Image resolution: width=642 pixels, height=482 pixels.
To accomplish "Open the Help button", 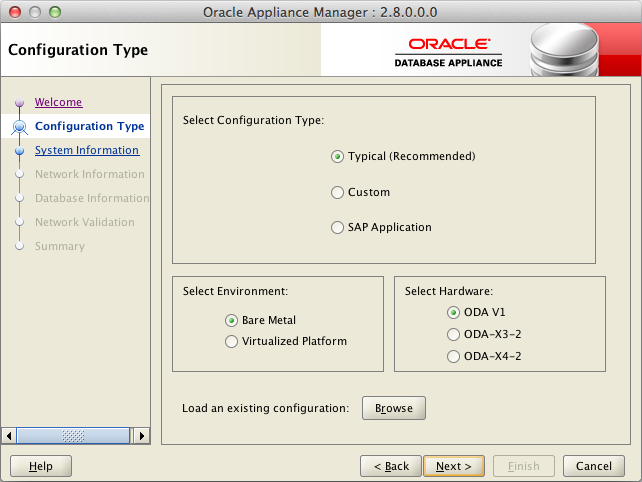I will (41, 466).
